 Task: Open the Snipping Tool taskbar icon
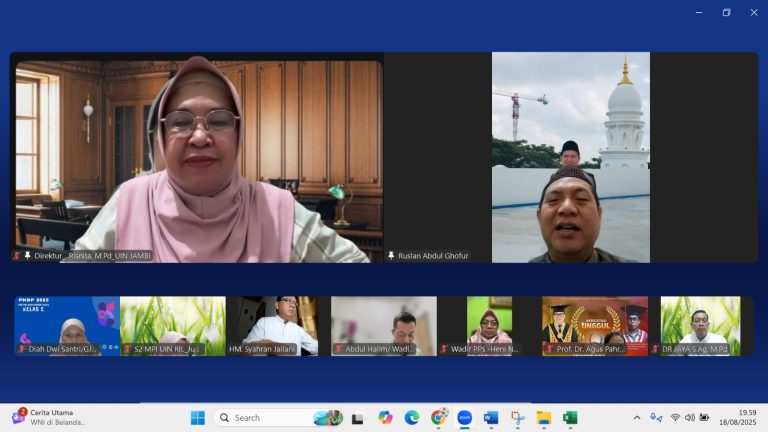tap(518, 418)
